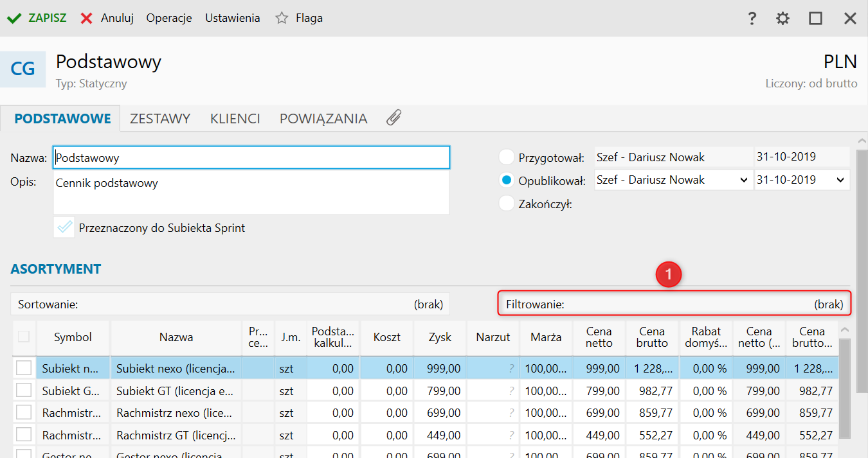Image resolution: width=868 pixels, height=458 pixels.
Task: Click the CG price list badge
Action: pos(23,69)
